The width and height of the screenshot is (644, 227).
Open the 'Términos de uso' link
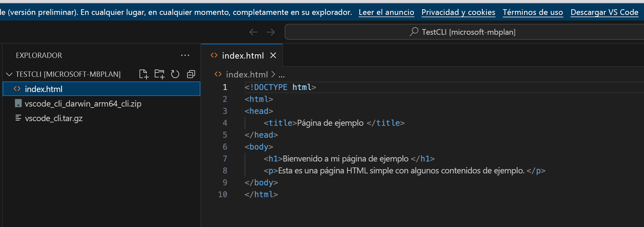533,12
